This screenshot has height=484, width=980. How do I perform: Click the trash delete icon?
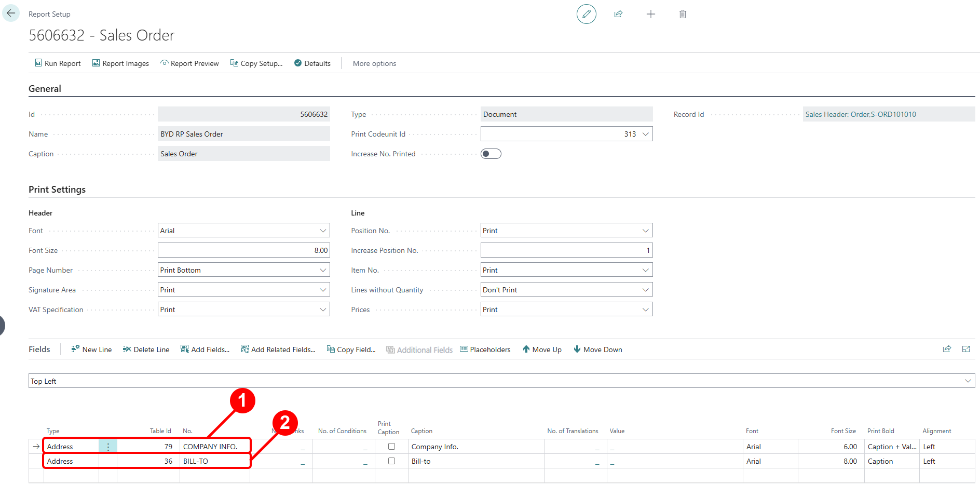tap(683, 14)
